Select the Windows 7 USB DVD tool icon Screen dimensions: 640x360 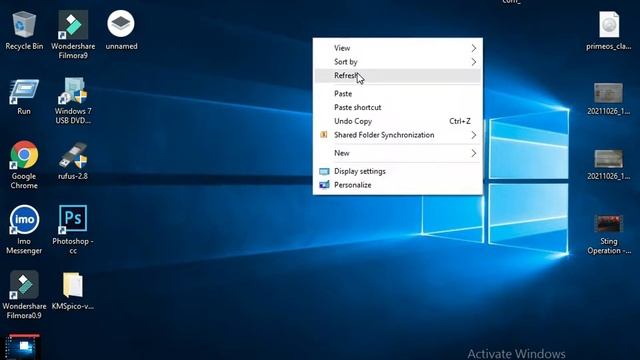[x=73, y=91]
